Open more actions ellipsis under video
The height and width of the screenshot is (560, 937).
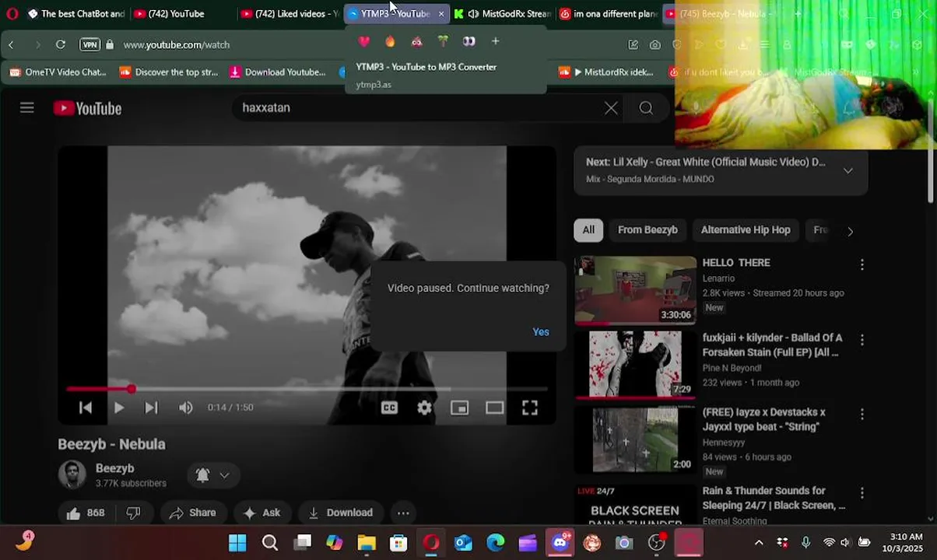tap(403, 513)
